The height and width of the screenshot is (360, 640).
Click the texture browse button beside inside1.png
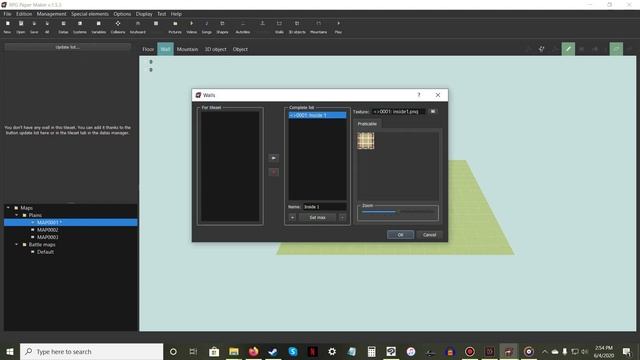(x=433, y=111)
